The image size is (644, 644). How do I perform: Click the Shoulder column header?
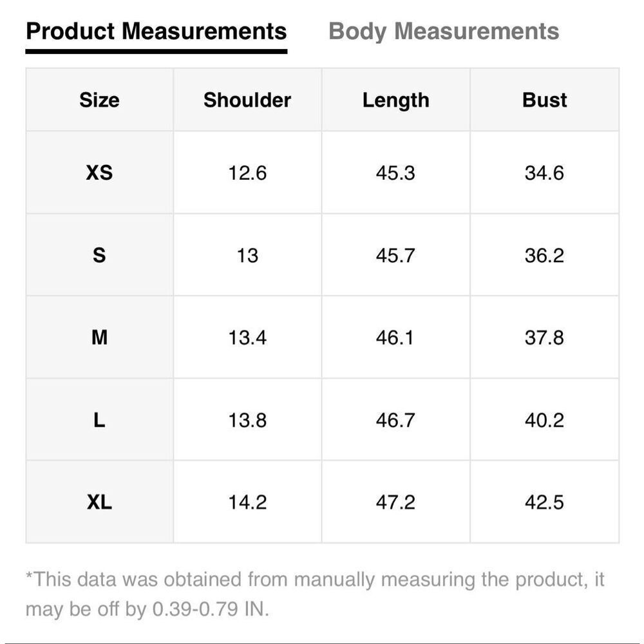247,100
